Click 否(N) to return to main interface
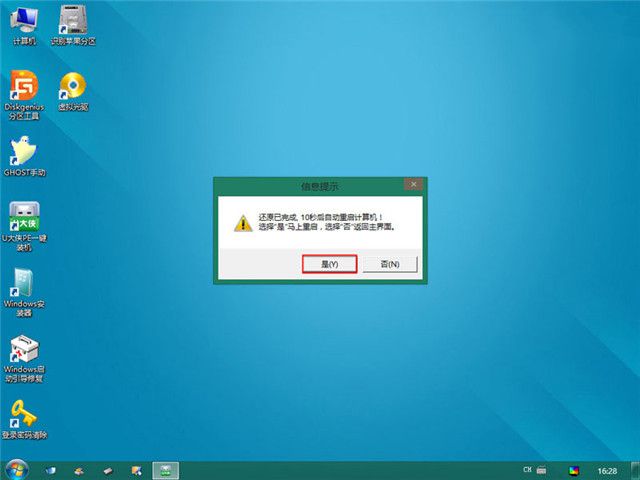The height and width of the screenshot is (480, 640). 389,264
